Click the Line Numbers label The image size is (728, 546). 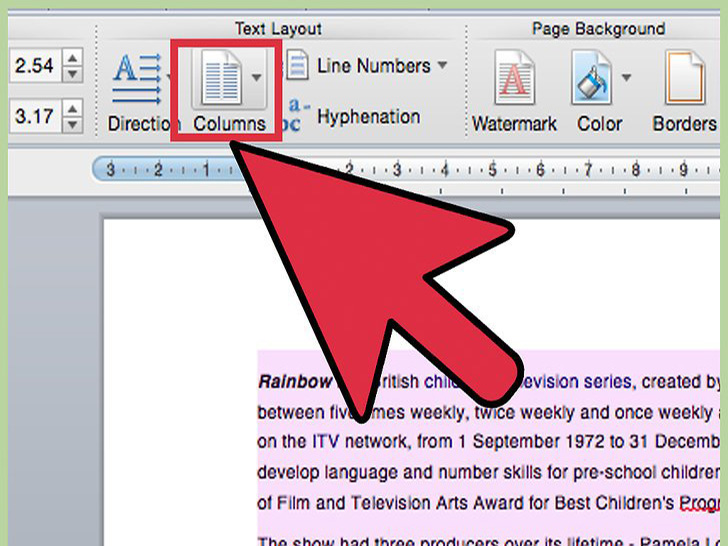coord(374,65)
